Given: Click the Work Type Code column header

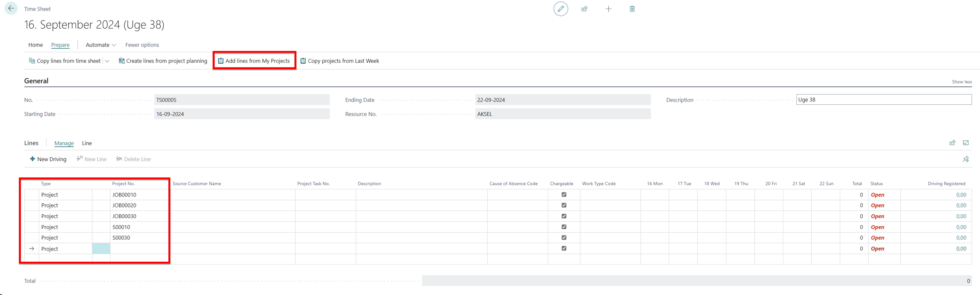Looking at the screenshot, I should point(599,184).
